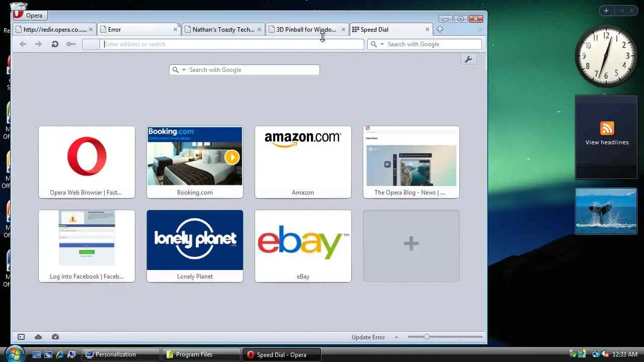Click View headlines in feed gadget
The image size is (644, 362).
coord(607,142)
